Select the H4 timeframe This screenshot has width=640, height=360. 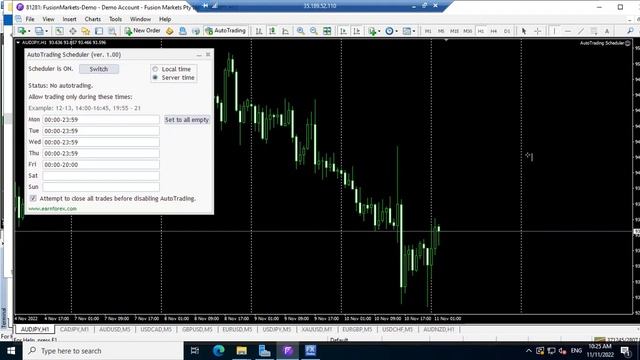pyautogui.click(x=494, y=31)
